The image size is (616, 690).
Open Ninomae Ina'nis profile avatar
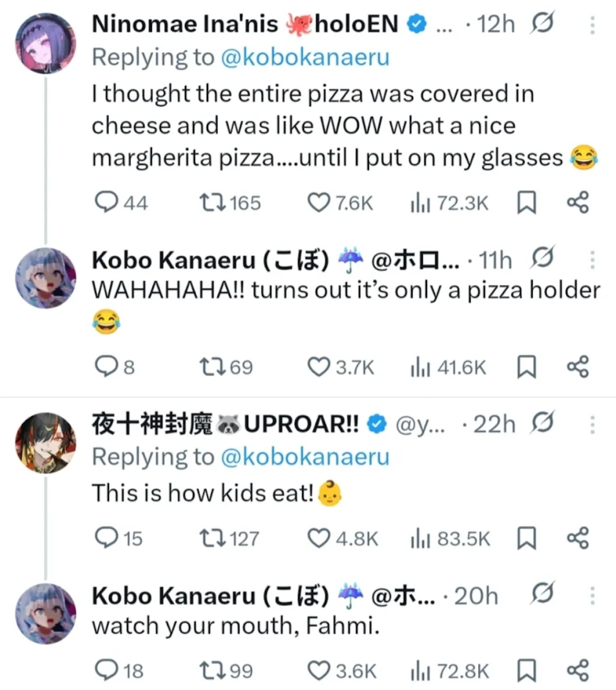point(45,43)
